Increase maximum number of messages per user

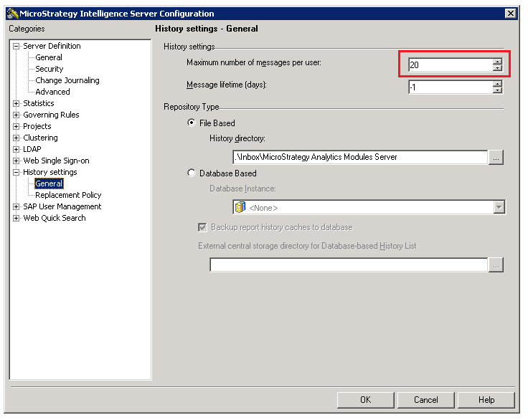497,62
